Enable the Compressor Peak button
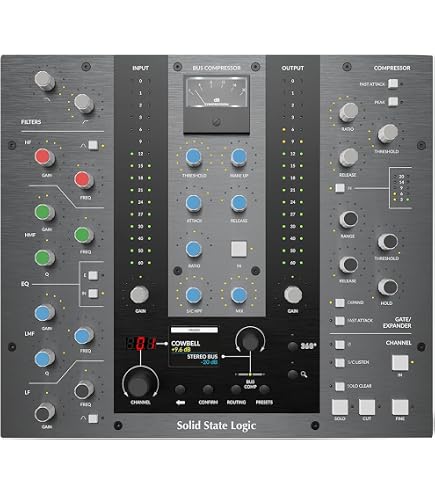Image resolution: width=435 pixels, height=495 pixels. point(393,102)
